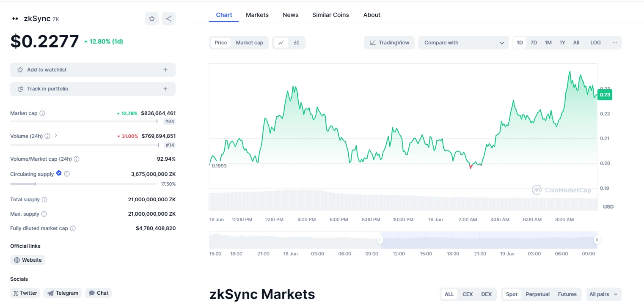Click the zkSync logo icon

click(15, 19)
